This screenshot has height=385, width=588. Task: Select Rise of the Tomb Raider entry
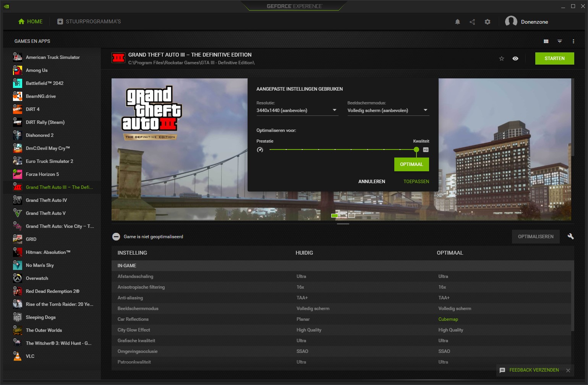[x=52, y=304]
